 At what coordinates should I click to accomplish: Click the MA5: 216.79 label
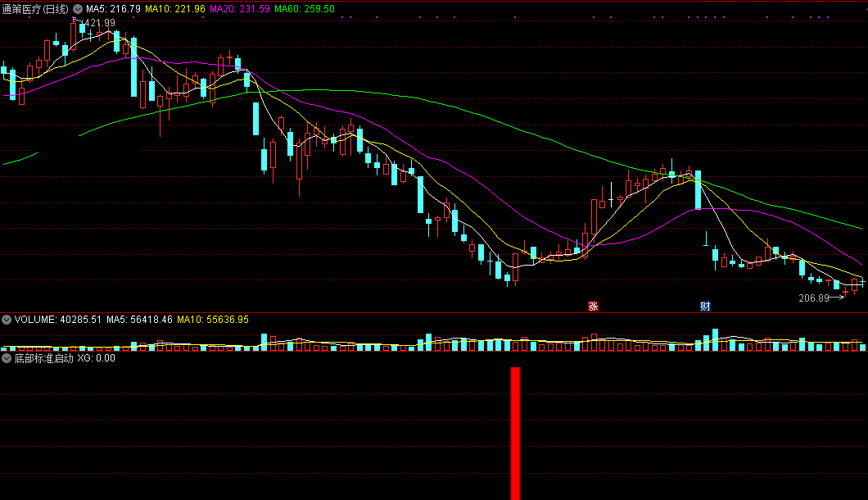click(113, 9)
